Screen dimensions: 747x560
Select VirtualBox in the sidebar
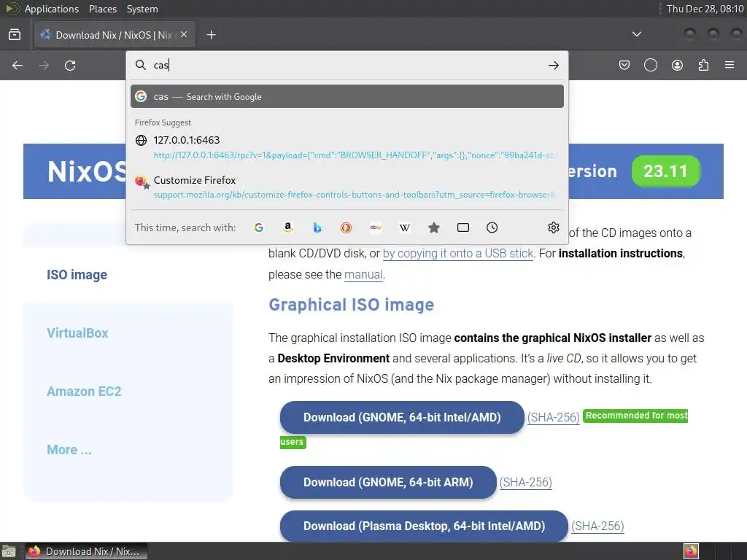(77, 332)
